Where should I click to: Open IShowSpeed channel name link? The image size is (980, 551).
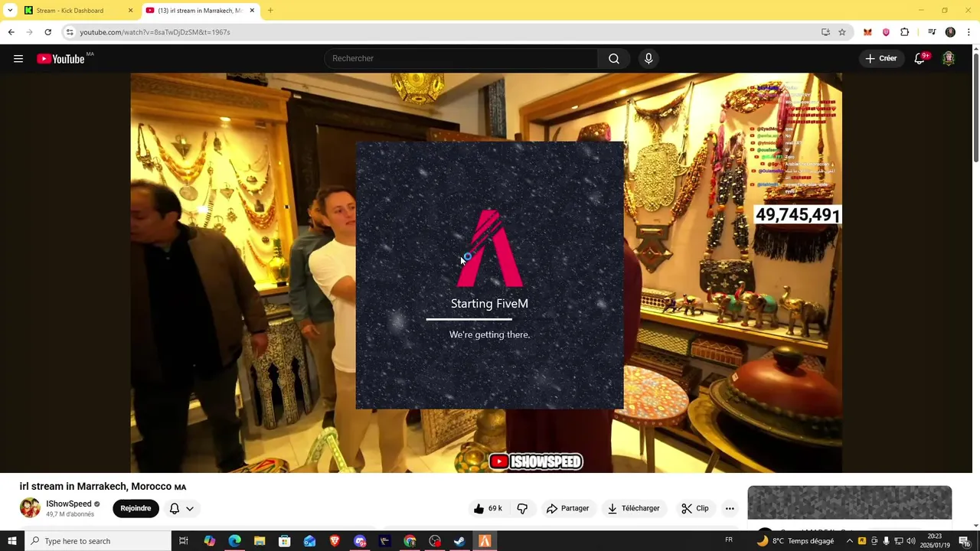pyautogui.click(x=68, y=504)
